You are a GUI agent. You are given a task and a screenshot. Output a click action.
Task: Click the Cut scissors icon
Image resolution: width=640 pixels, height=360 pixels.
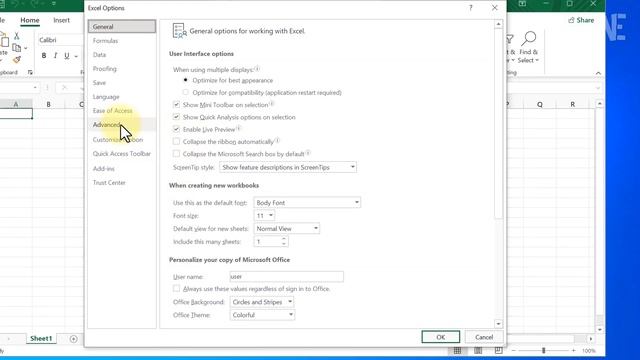tap(17, 36)
